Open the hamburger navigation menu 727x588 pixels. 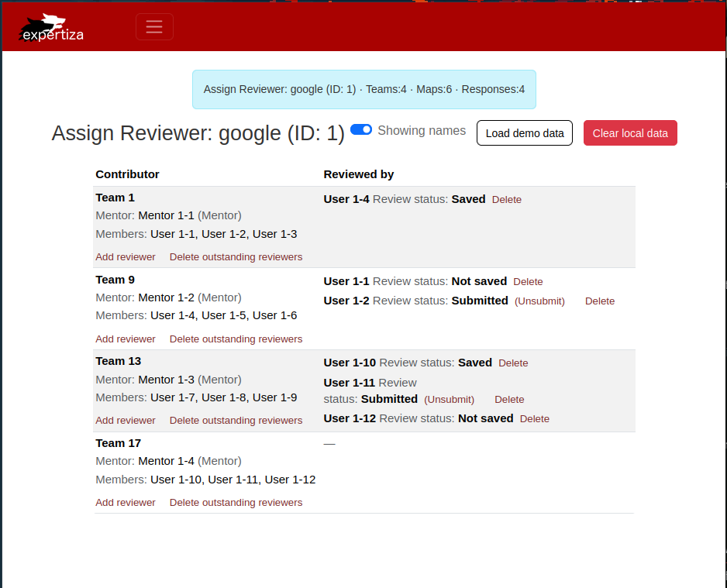pyautogui.click(x=154, y=26)
